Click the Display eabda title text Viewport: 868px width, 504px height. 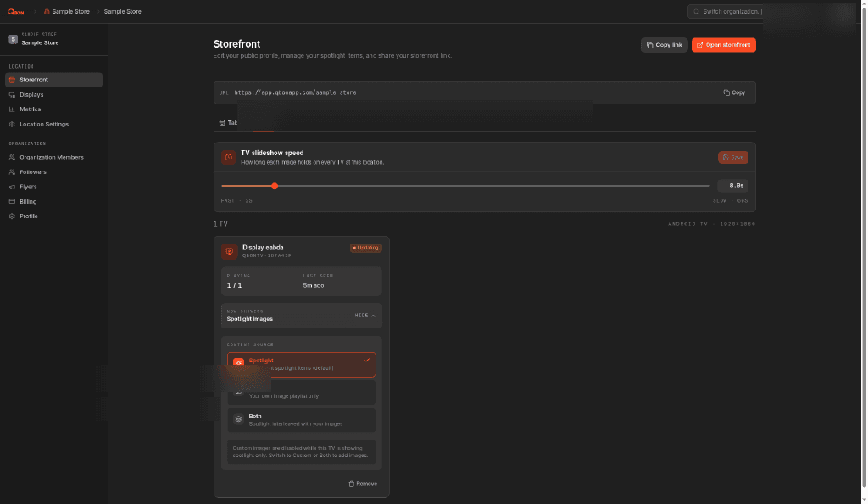(263, 248)
